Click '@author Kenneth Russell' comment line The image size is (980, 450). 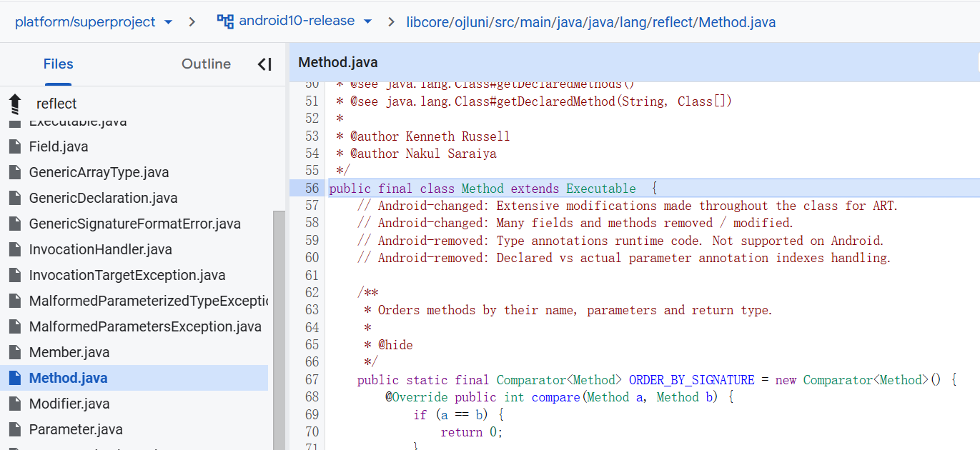[423, 136]
